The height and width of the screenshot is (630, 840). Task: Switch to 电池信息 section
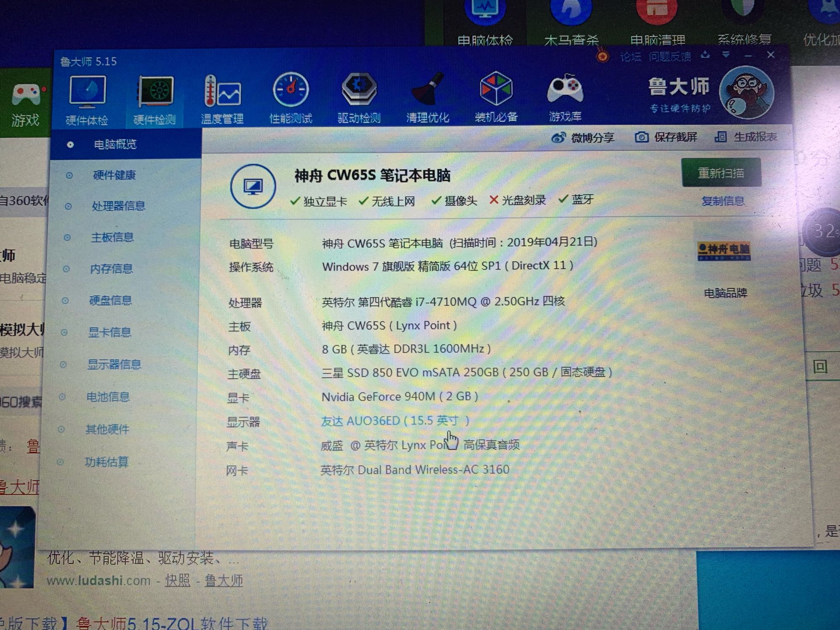tap(108, 397)
